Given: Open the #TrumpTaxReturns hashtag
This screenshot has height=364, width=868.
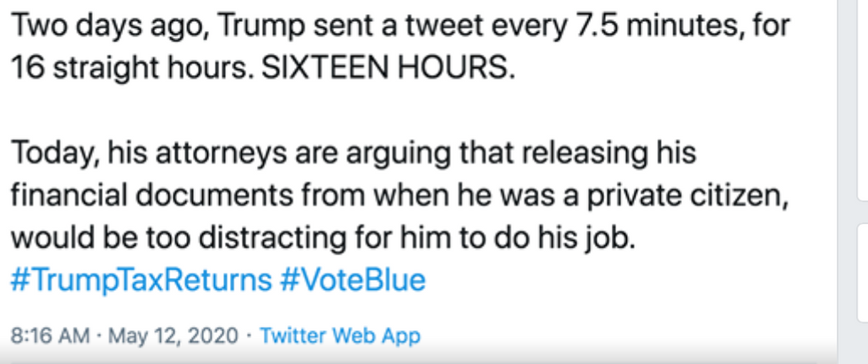Looking at the screenshot, I should click(140, 281).
